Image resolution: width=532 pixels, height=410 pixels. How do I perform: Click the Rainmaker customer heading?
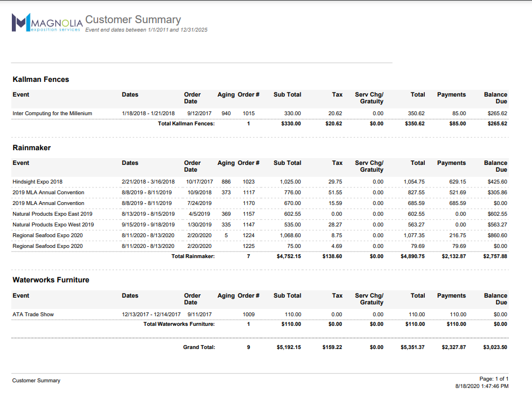28,147
